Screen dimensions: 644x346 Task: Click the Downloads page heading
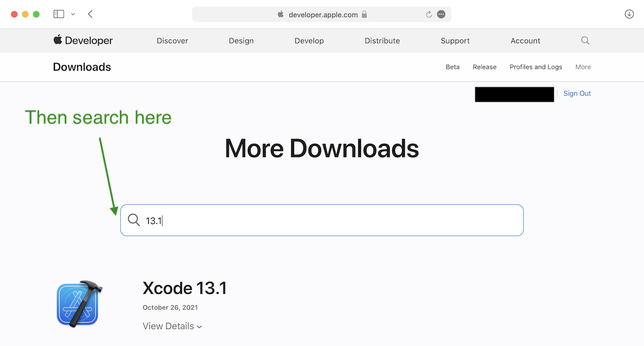pyautogui.click(x=82, y=67)
